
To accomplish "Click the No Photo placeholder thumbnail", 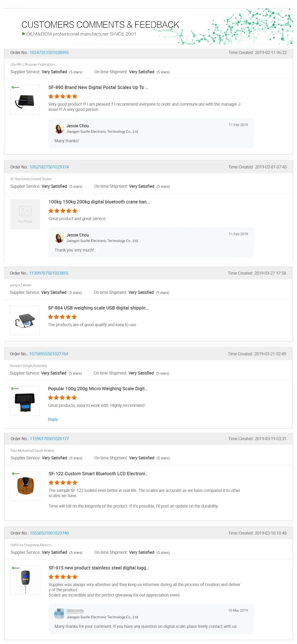I will tap(25, 214).
